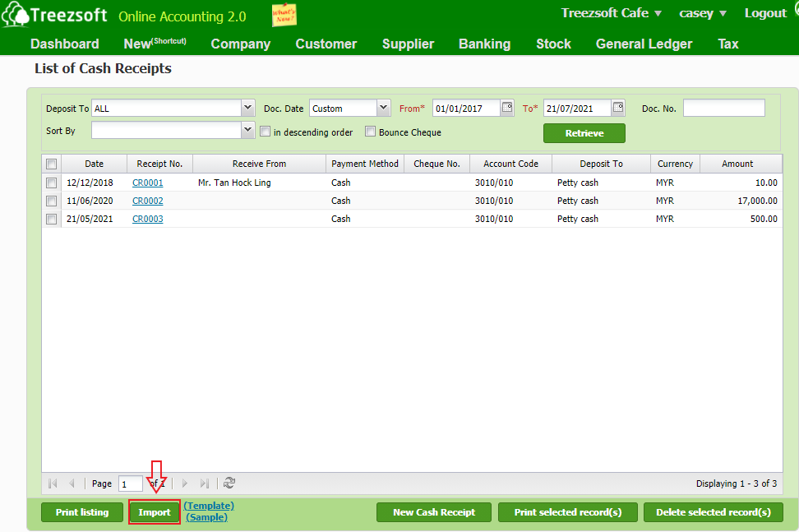Select all rows via the header checkbox
Screen dimensions: 799x532
pyautogui.click(x=51, y=164)
